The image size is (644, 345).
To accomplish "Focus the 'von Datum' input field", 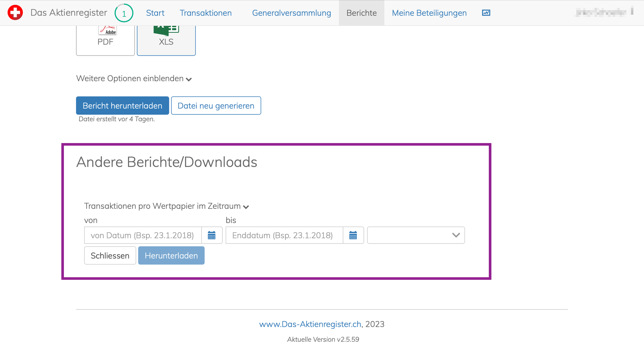I will click(x=143, y=235).
